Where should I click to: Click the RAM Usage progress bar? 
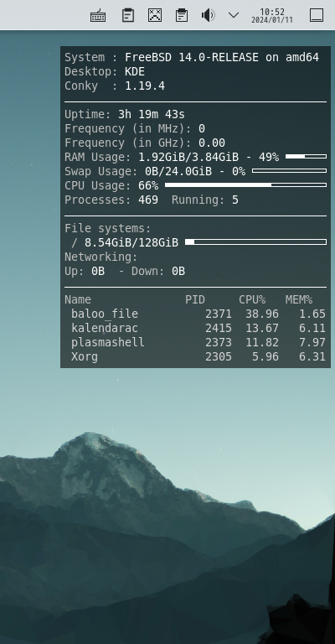coord(306,157)
